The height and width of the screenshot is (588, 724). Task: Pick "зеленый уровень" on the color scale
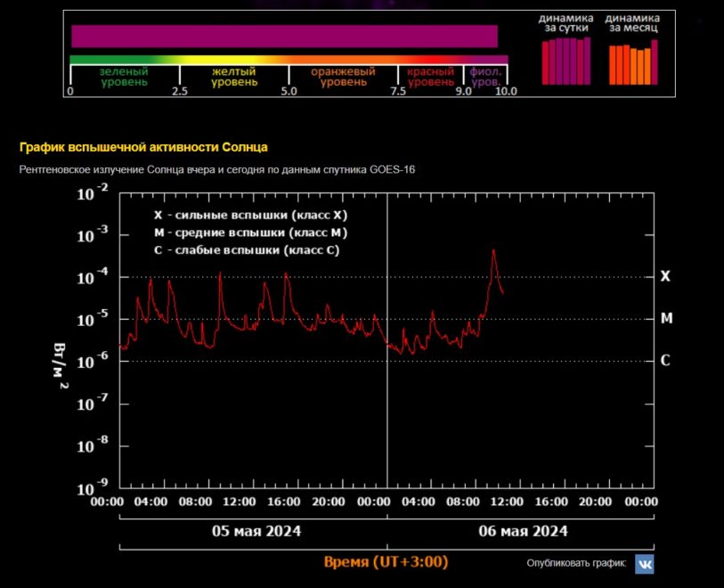click(x=124, y=77)
